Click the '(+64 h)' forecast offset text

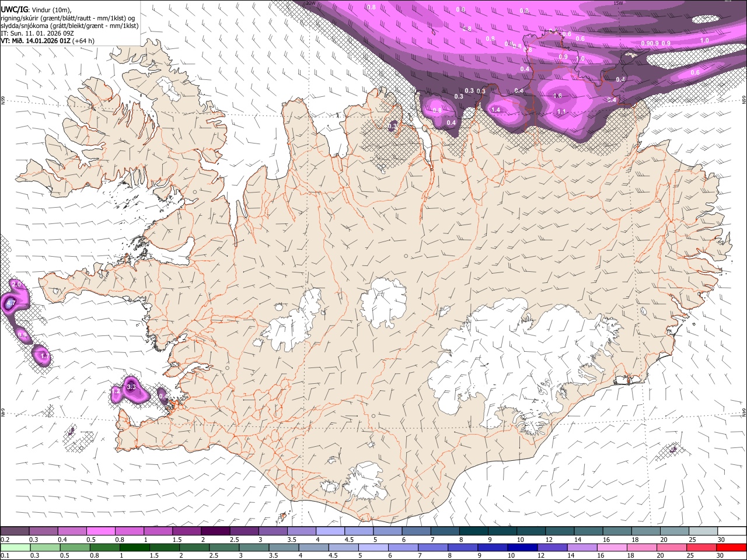point(84,41)
